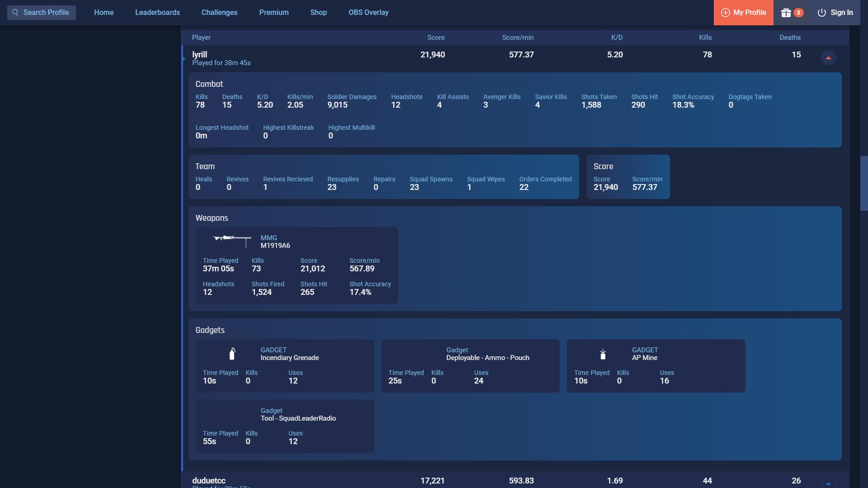
Task: Visit the Shop
Action: click(319, 13)
